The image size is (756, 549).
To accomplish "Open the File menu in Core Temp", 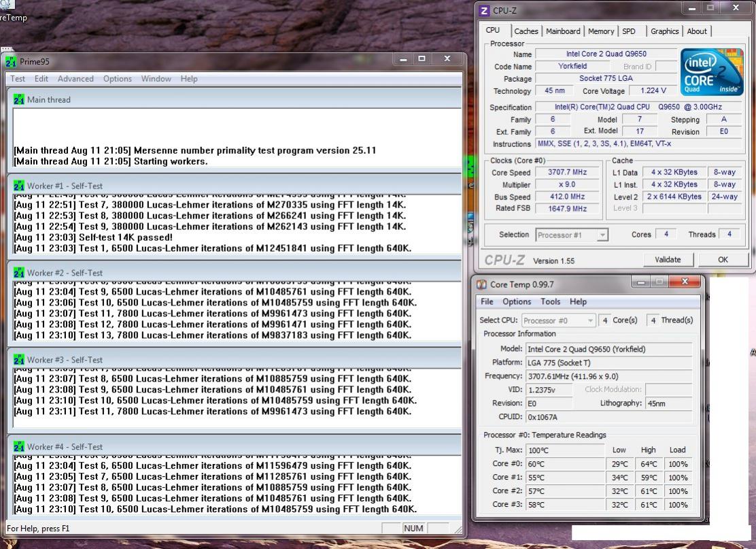I will pos(487,301).
